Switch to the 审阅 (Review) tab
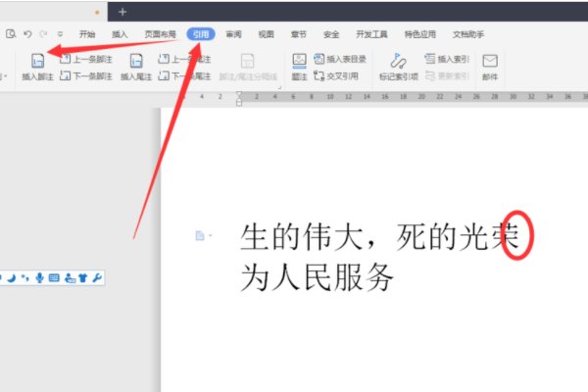The width and height of the screenshot is (588, 392). pos(233,34)
